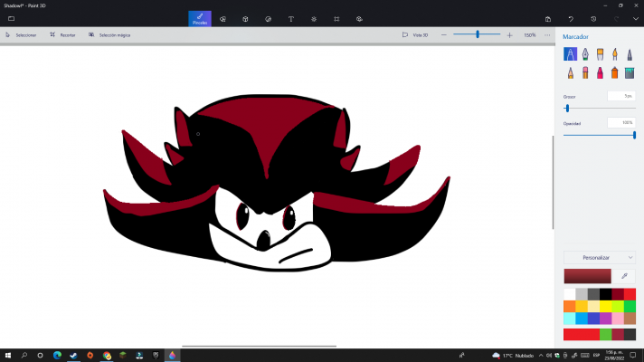The height and width of the screenshot is (362, 644).
Task: Open the more options ellipsis menu
Action: tap(547, 34)
